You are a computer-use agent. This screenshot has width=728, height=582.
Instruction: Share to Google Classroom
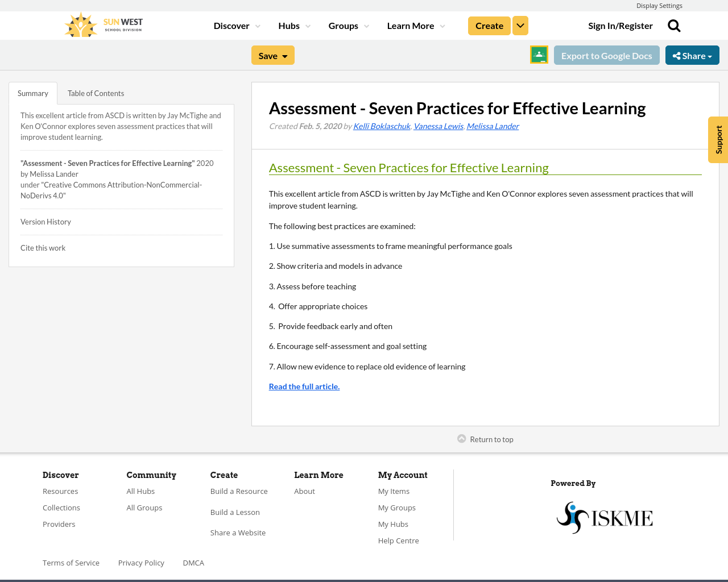pos(538,54)
